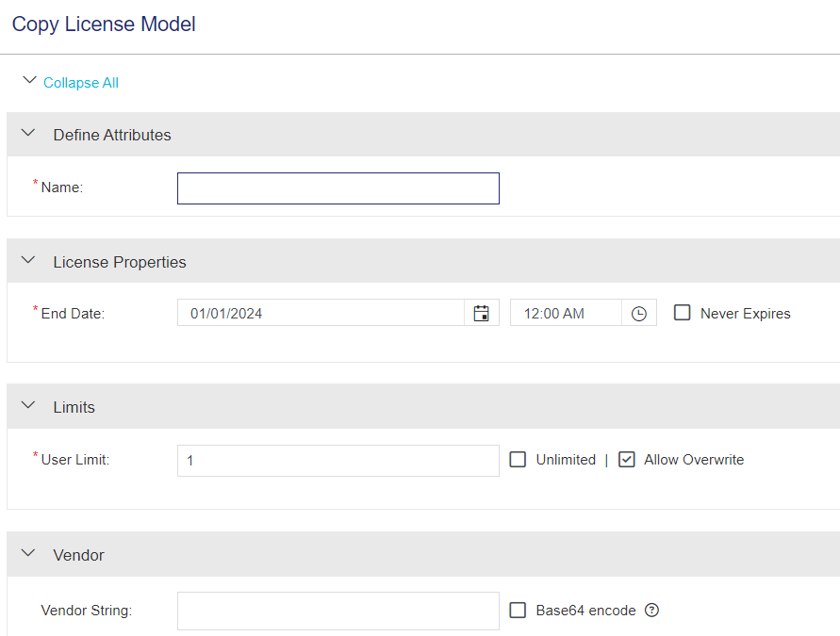Viewport: 840px width, 636px height.
Task: Click the License Properties section header
Action: coord(423,261)
